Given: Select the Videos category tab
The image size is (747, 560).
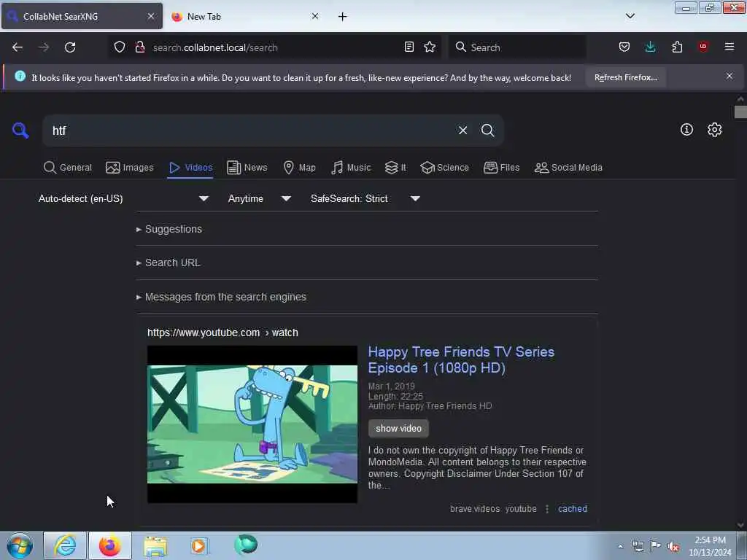Looking at the screenshot, I should tap(190, 168).
